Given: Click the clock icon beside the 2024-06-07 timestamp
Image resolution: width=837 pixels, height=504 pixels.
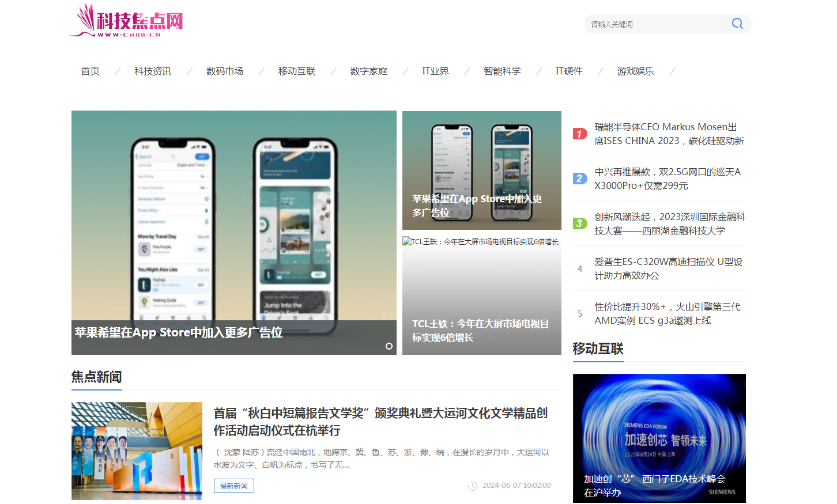Looking at the screenshot, I should [x=473, y=486].
